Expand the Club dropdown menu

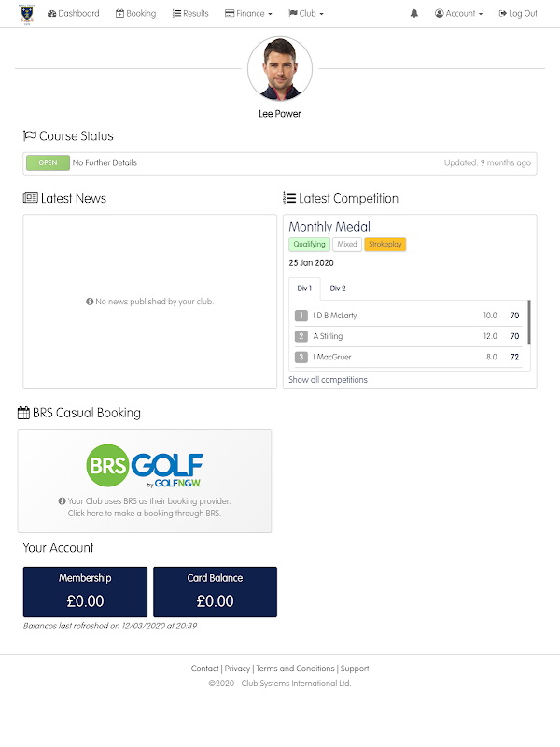[306, 14]
